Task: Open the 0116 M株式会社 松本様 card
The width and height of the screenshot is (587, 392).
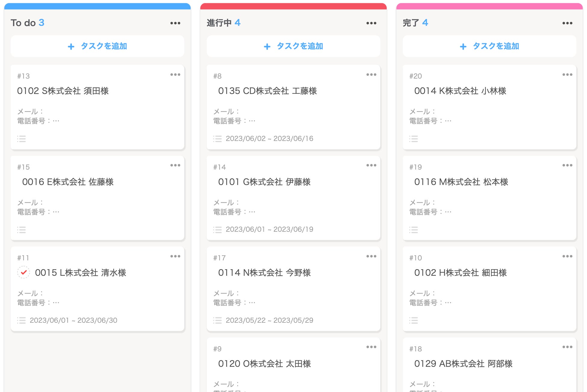Action: tap(461, 182)
